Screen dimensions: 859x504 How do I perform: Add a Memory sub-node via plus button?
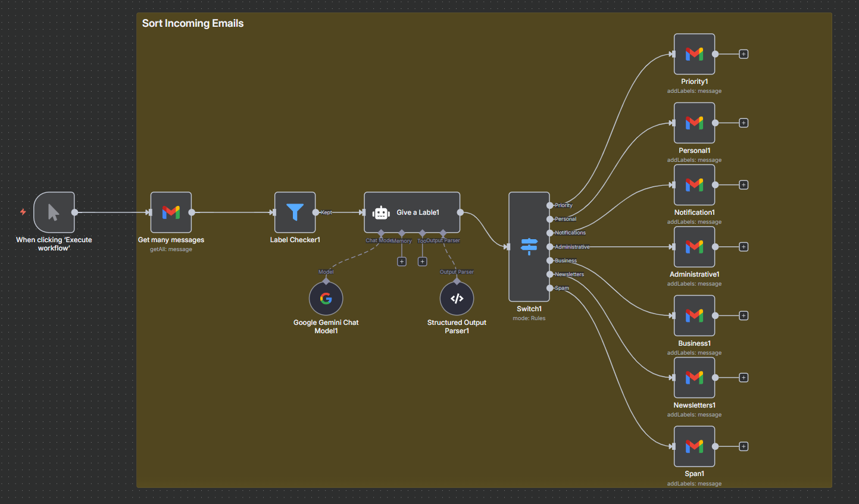(402, 262)
